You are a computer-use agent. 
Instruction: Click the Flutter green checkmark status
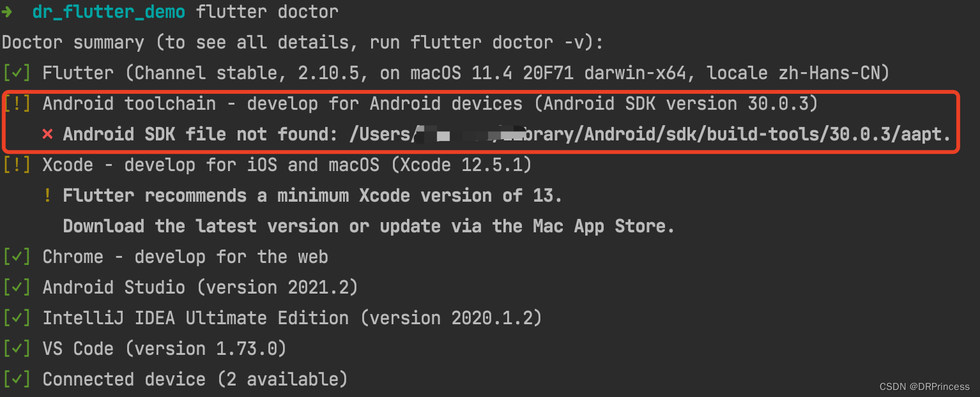tap(17, 73)
